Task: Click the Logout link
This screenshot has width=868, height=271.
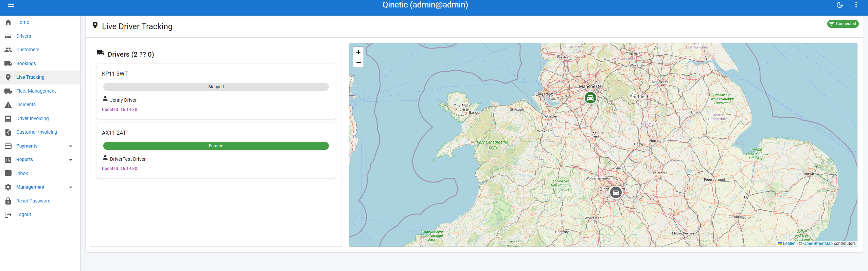Action: 24,214
